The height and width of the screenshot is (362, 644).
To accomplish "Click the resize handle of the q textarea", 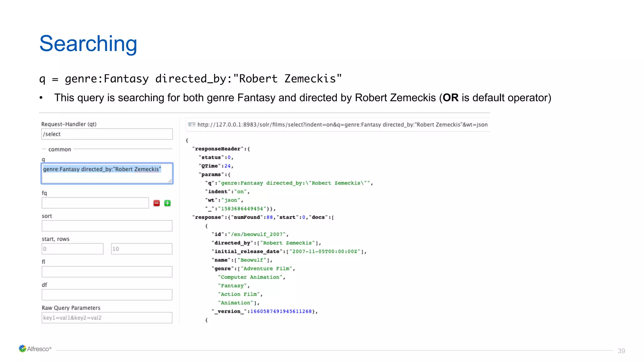I will [170, 181].
